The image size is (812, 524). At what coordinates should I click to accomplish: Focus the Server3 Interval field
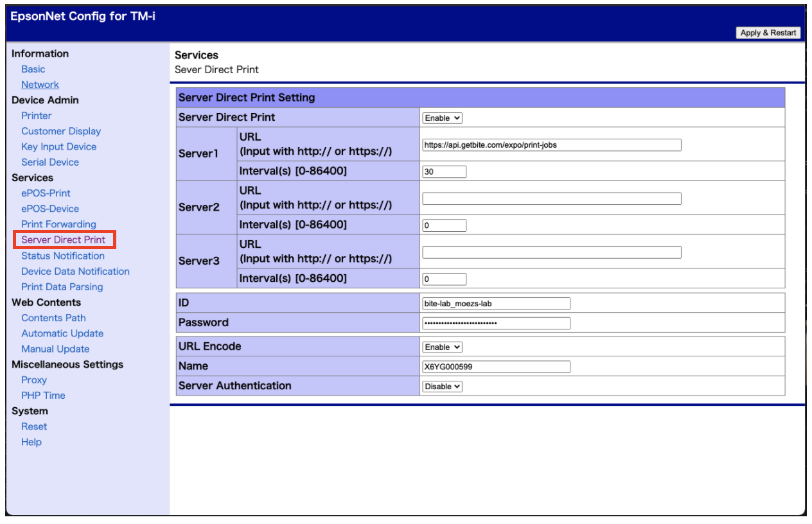click(x=445, y=279)
